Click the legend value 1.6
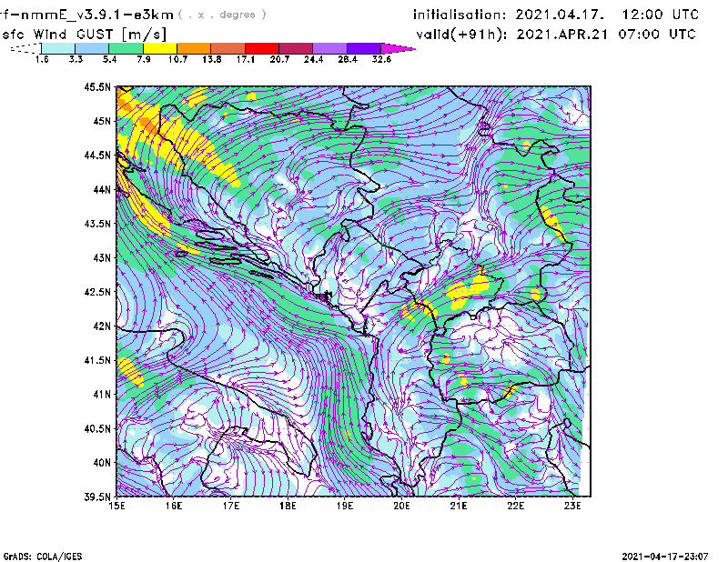The height and width of the screenshot is (562, 728). click(x=42, y=59)
